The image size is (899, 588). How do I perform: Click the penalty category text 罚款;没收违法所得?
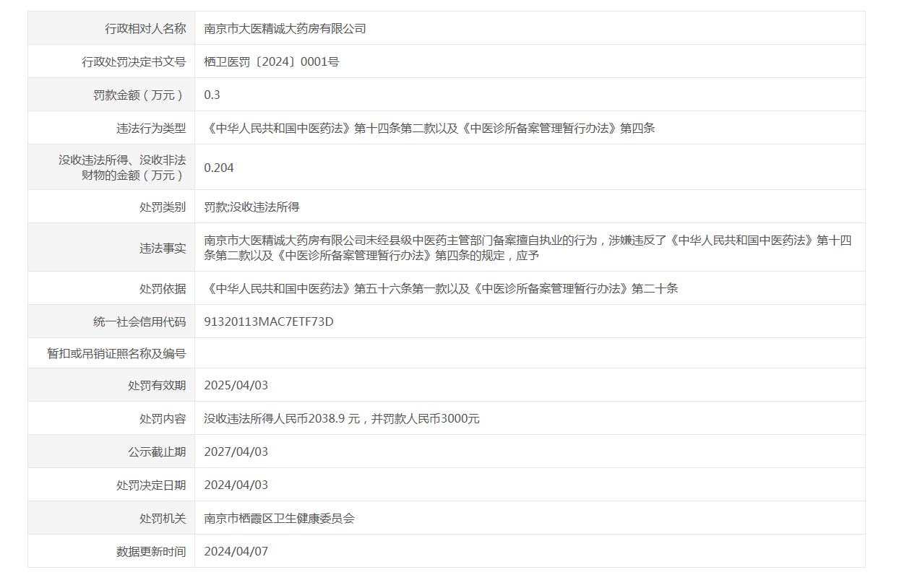[251, 207]
